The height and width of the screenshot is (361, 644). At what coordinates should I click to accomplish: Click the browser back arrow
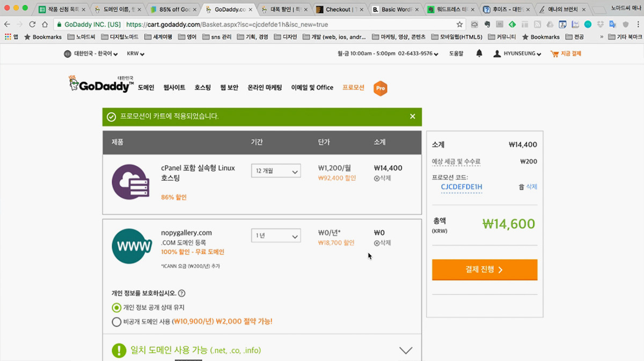click(7, 25)
